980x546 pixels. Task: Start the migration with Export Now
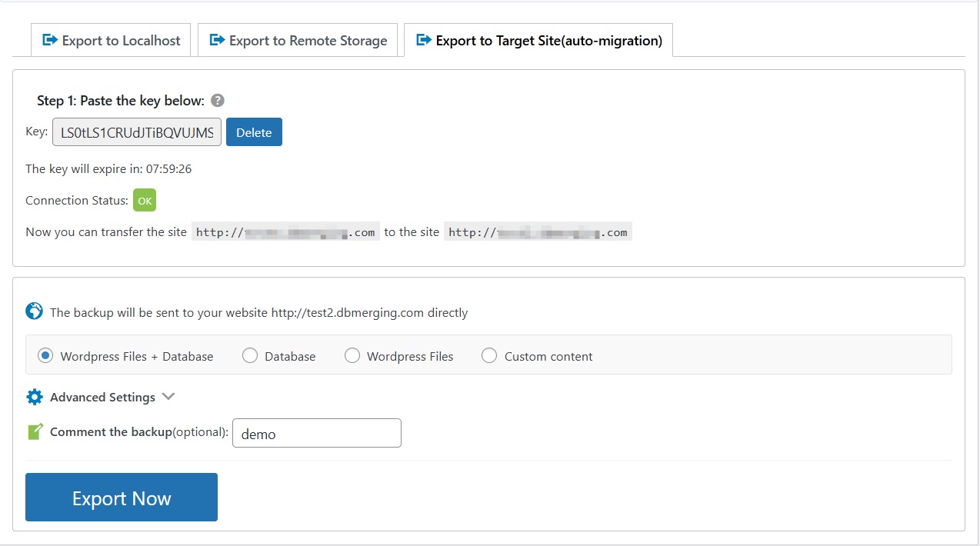pyautogui.click(x=121, y=497)
